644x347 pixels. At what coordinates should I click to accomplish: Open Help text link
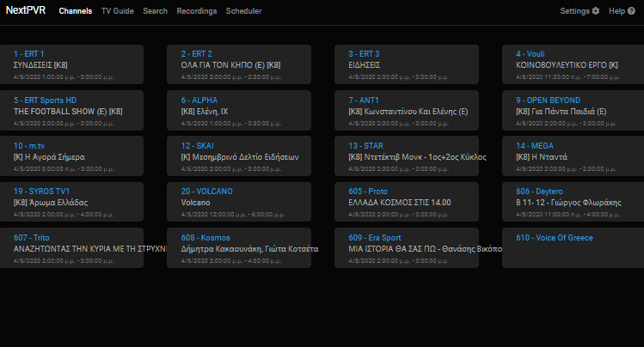tap(616, 11)
